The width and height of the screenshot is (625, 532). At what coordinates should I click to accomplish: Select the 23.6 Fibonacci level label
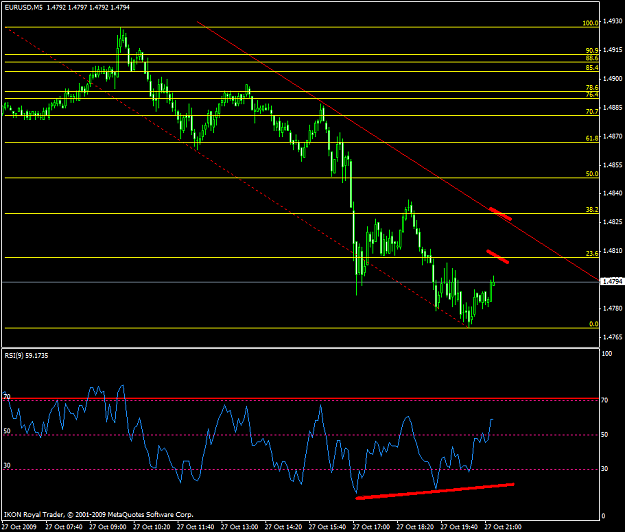[x=592, y=253]
